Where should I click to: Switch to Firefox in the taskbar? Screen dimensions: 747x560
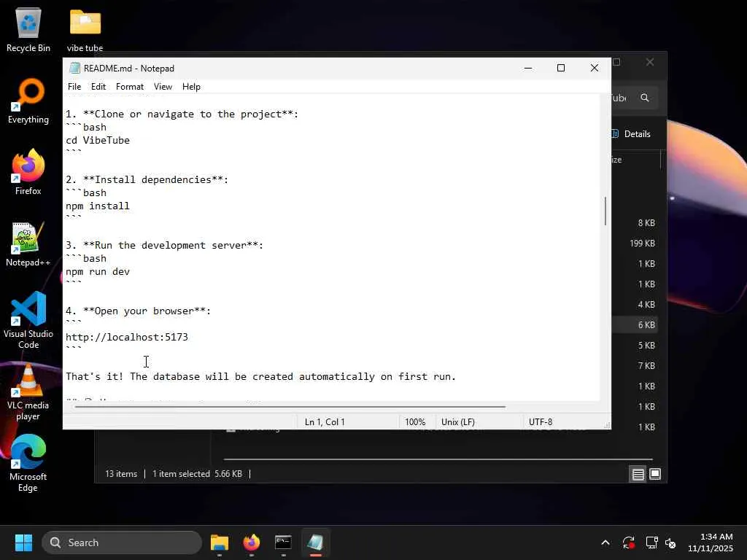(252, 542)
